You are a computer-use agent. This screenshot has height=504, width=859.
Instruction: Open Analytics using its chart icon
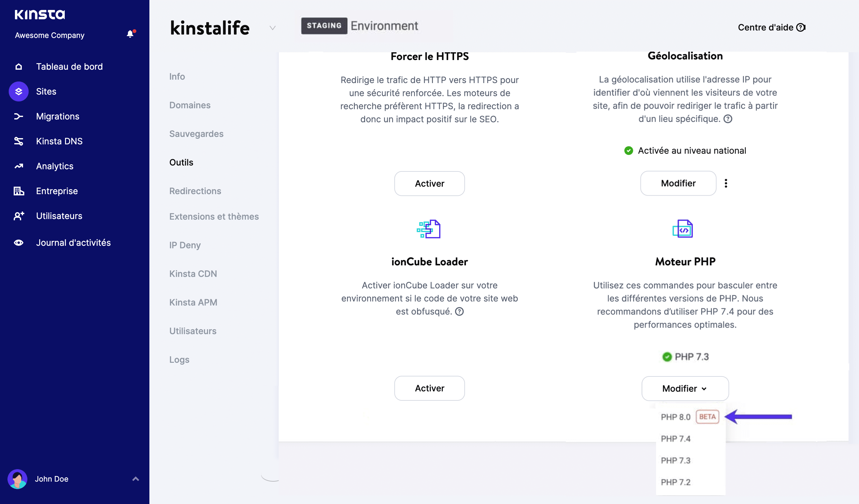click(18, 166)
